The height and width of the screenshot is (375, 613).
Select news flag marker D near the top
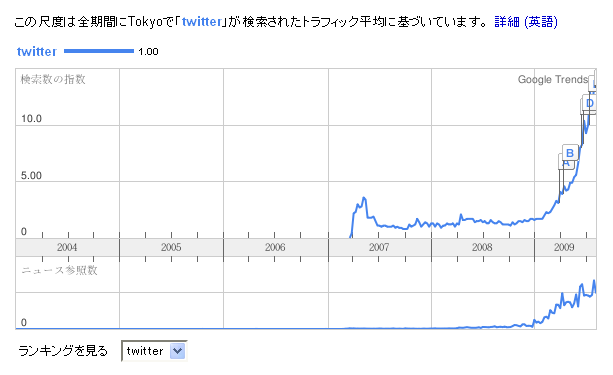[589, 103]
